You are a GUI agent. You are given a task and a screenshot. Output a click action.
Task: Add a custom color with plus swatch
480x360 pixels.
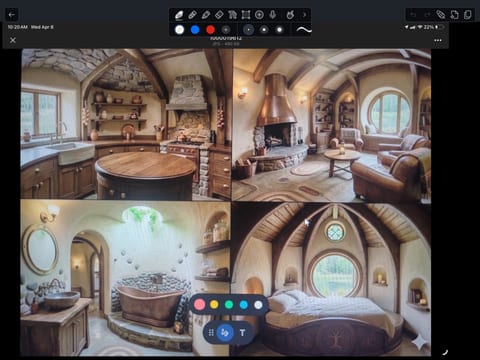[226, 30]
